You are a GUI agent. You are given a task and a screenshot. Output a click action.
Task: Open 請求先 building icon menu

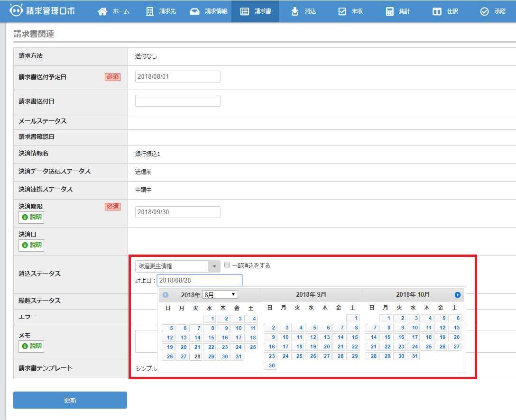pyautogui.click(x=150, y=11)
